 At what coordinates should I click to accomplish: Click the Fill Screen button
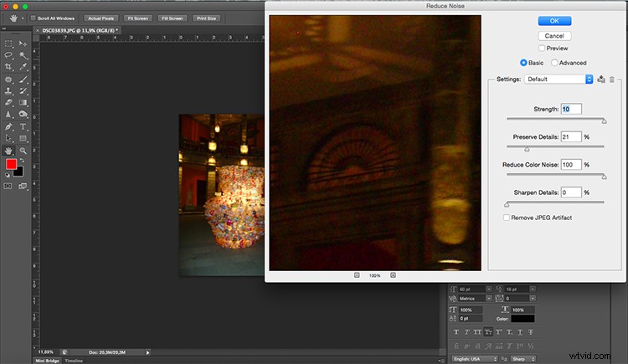[172, 18]
